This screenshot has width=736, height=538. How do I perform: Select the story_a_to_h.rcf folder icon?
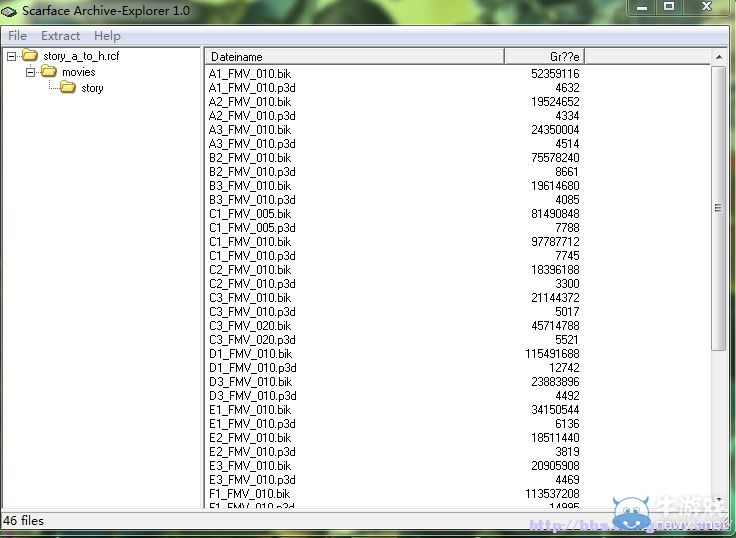(30, 55)
